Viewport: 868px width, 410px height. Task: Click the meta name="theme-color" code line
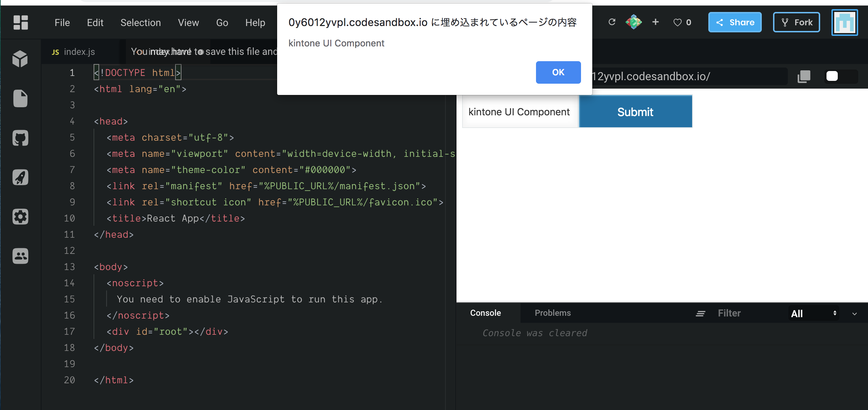tap(231, 170)
